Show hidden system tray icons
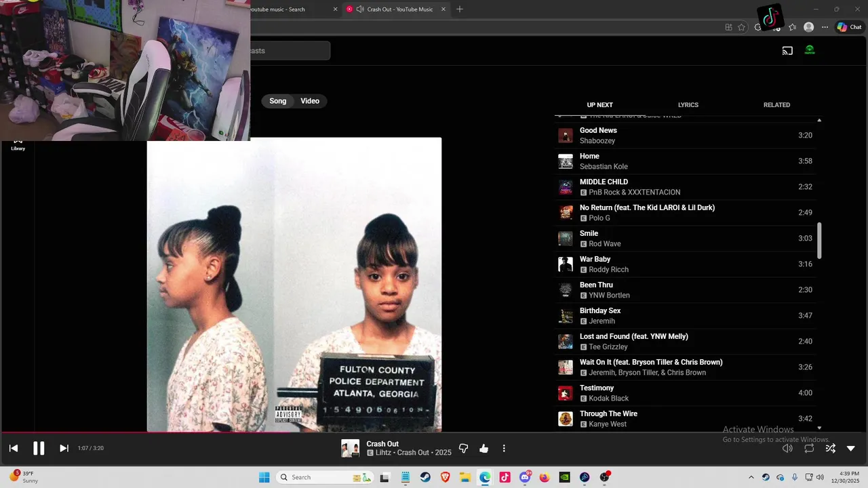This screenshot has height=488, width=868. click(751, 477)
